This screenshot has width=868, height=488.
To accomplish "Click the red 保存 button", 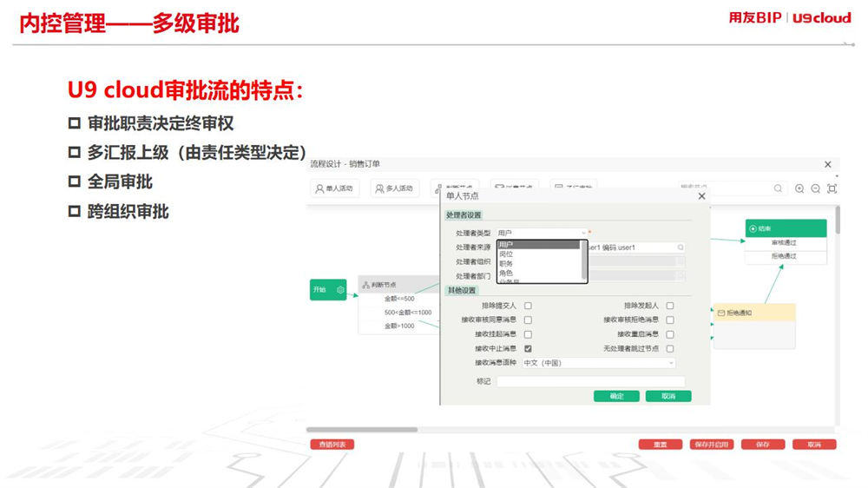I will pyautogui.click(x=763, y=445).
